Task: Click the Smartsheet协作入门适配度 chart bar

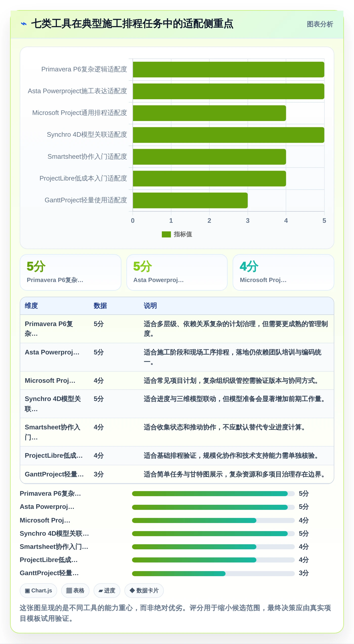Action: (x=209, y=157)
